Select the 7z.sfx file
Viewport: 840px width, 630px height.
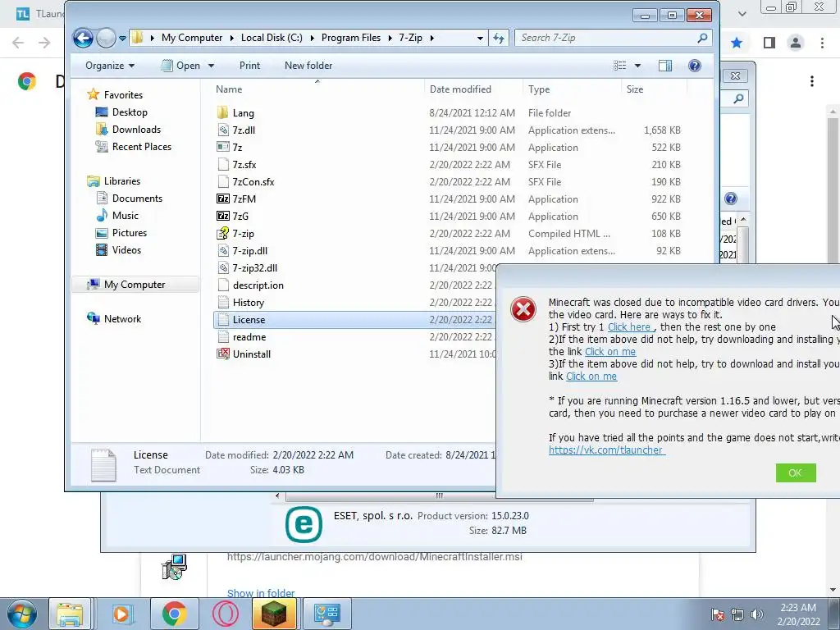tap(244, 164)
